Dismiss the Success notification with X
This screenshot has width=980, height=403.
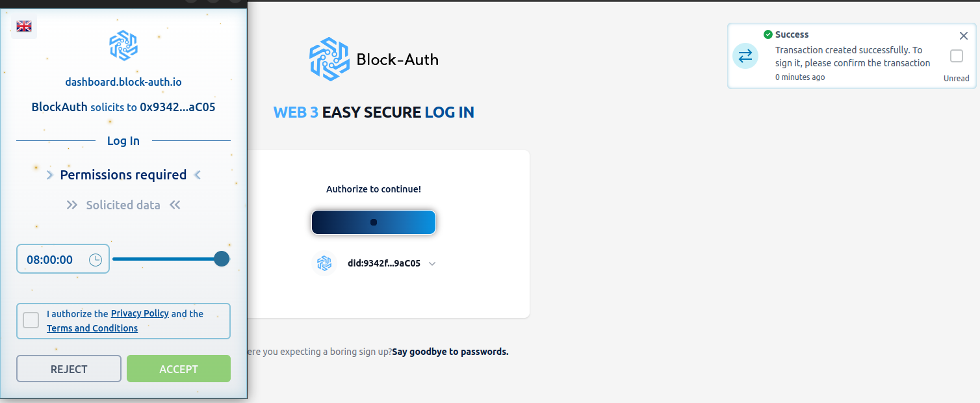[x=964, y=36]
